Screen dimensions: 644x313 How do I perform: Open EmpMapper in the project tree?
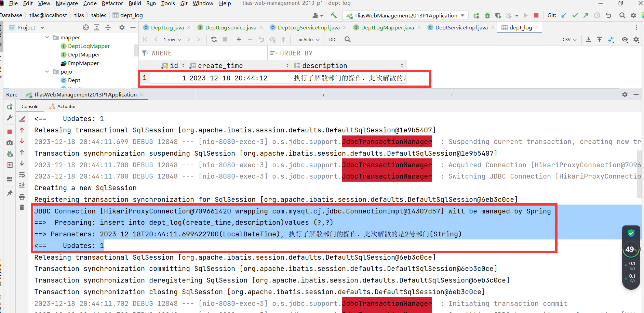tap(83, 63)
